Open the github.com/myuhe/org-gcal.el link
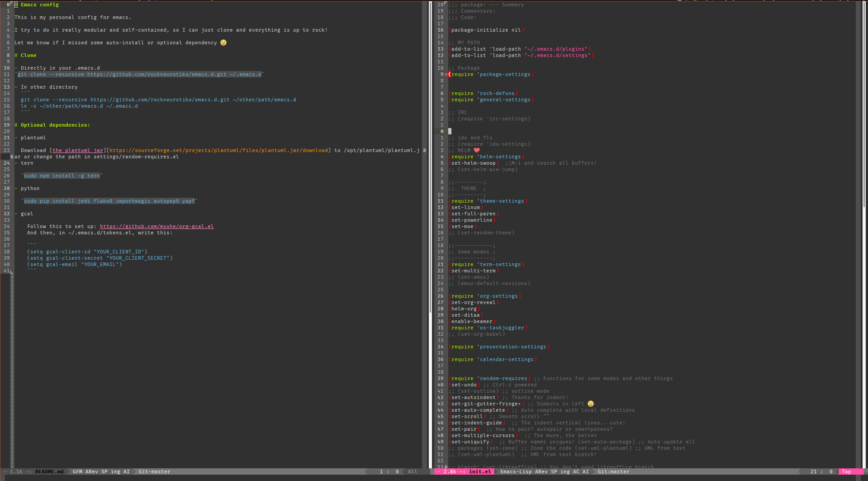868x481 pixels. coord(157,226)
